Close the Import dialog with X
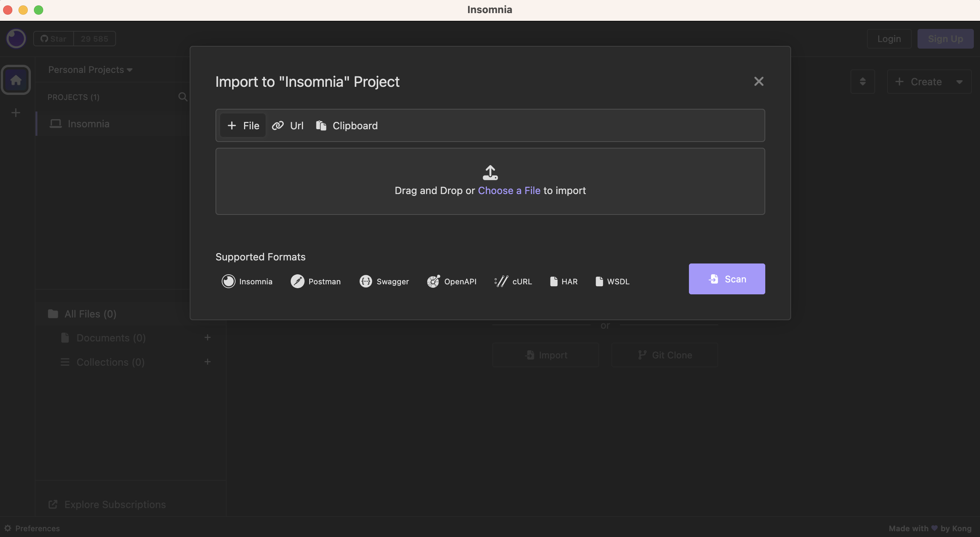The width and height of the screenshot is (980, 537). click(x=758, y=81)
